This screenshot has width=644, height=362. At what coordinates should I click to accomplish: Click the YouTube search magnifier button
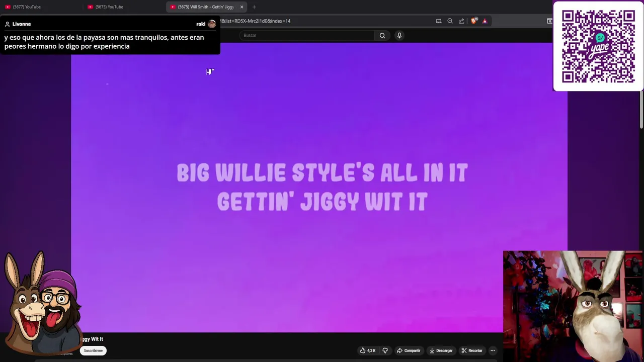pyautogui.click(x=382, y=35)
